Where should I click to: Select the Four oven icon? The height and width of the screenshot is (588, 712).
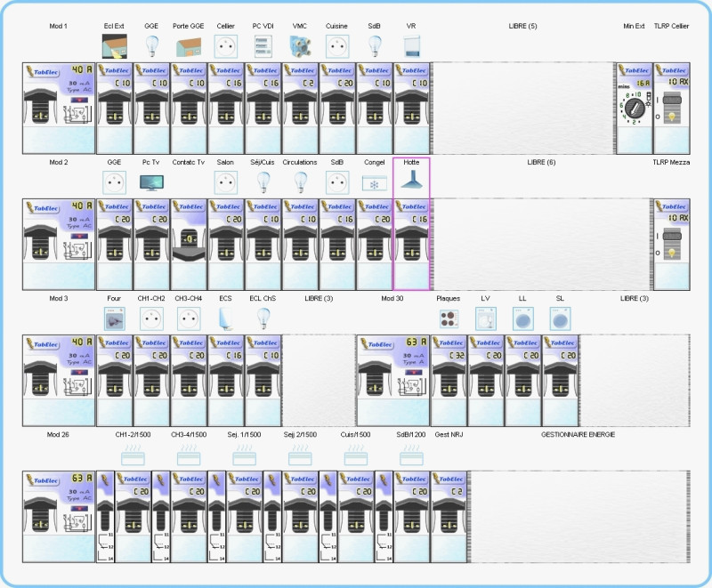coord(114,318)
